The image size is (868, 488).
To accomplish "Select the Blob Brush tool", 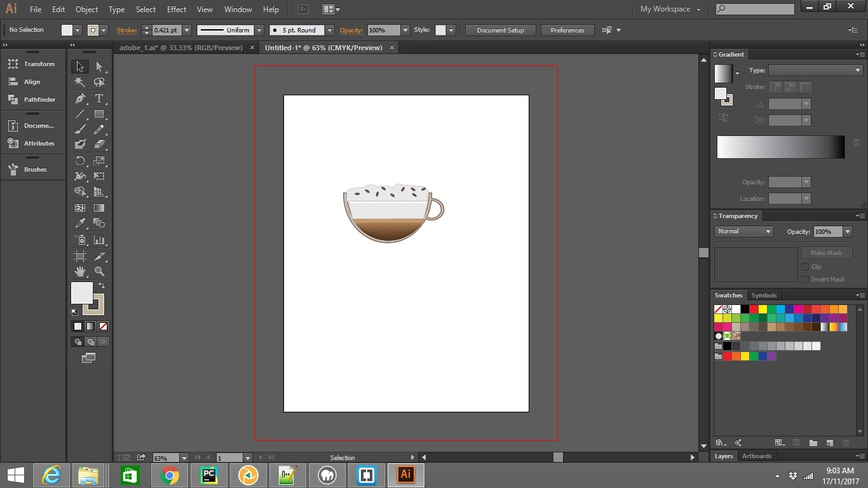I will point(80,145).
